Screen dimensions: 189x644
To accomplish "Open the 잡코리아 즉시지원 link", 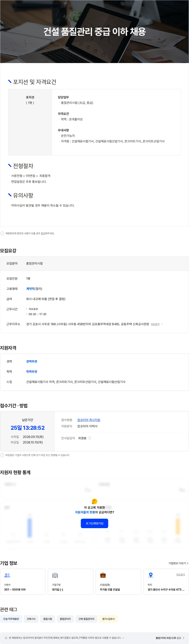I will 88,420.
